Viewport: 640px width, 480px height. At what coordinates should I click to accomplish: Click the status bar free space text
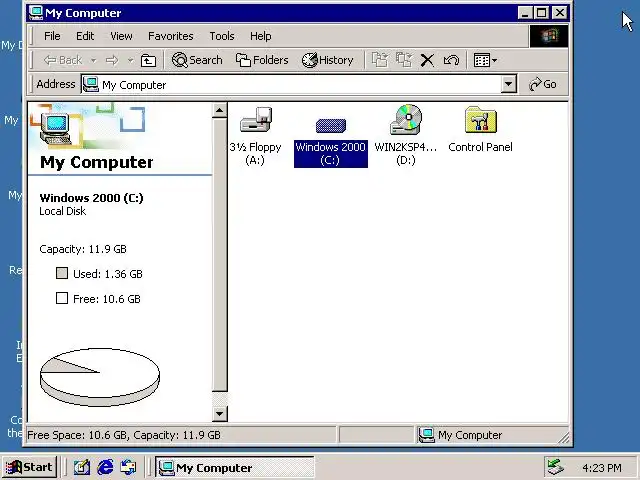[x=124, y=435]
